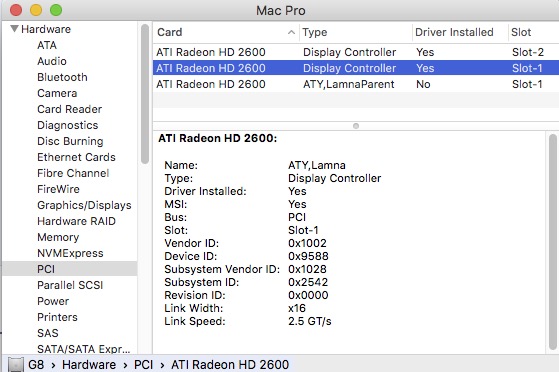Click the ATI Radeon HD 2600 detail heading
The height and width of the screenshot is (372, 559).
(217, 138)
